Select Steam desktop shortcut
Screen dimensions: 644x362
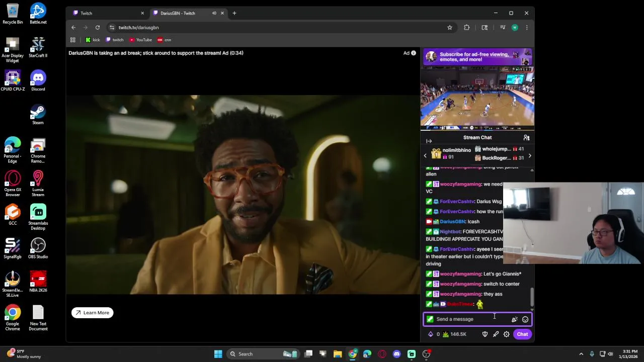[x=38, y=114]
